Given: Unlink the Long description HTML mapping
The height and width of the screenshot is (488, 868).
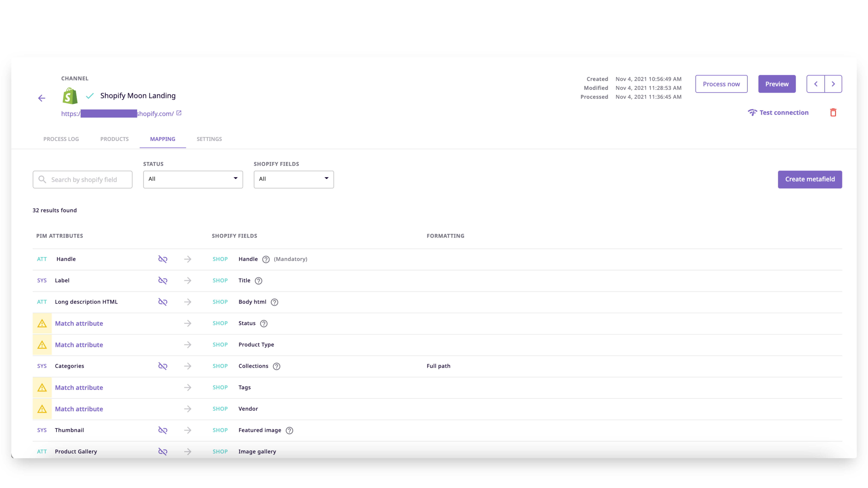Looking at the screenshot, I should tap(163, 302).
